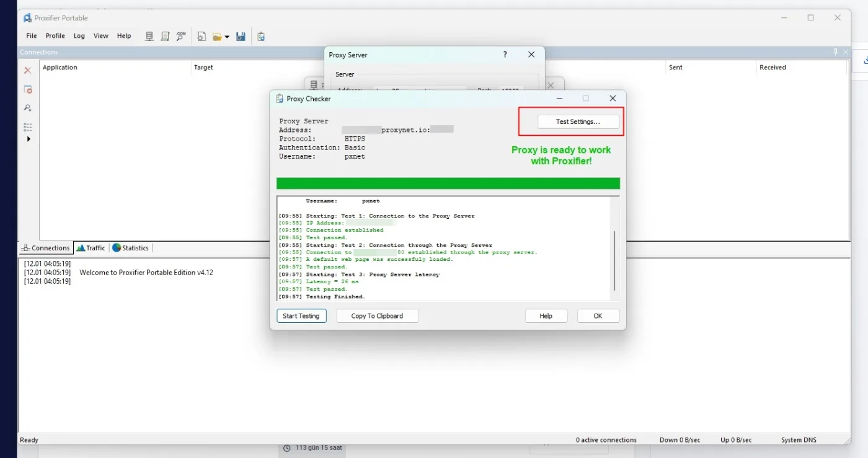The image size is (868, 458).
Task: Close the Proxy Server dialog
Action: [x=531, y=55]
